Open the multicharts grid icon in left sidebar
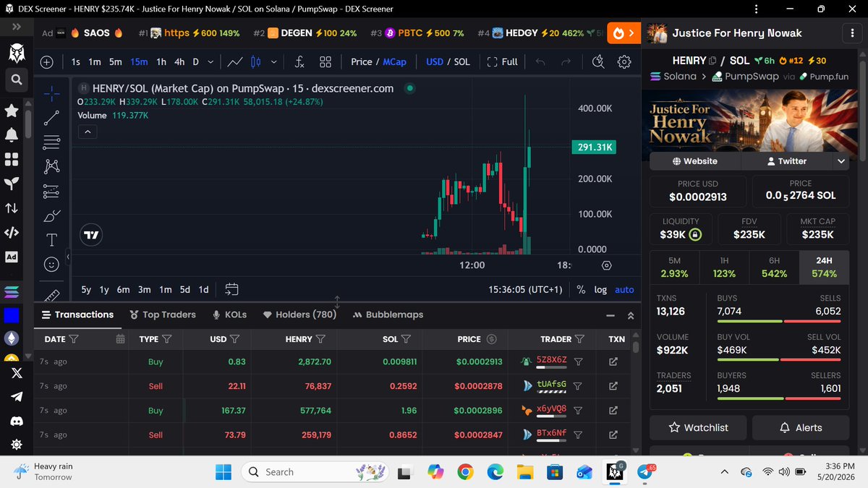The width and height of the screenshot is (868, 488). (12, 159)
